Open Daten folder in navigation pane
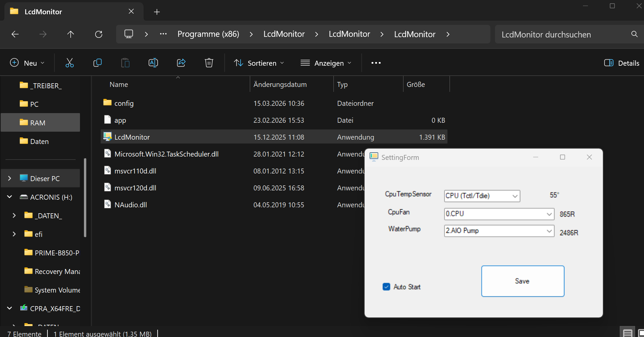644x337 pixels. tap(40, 141)
